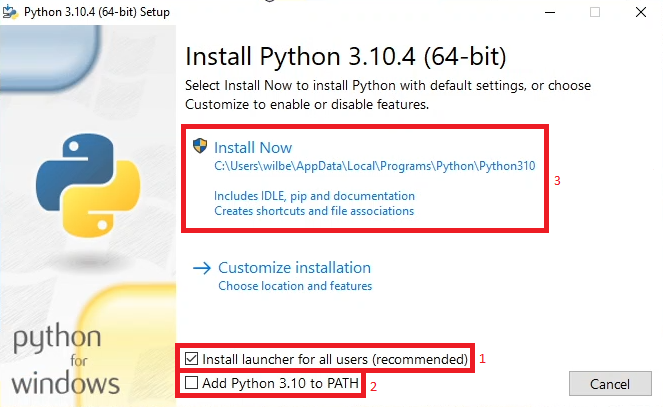This screenshot has height=407, width=663.
Task: Click 'Includes IDLE, pip and documentation' text
Action: 314,196
